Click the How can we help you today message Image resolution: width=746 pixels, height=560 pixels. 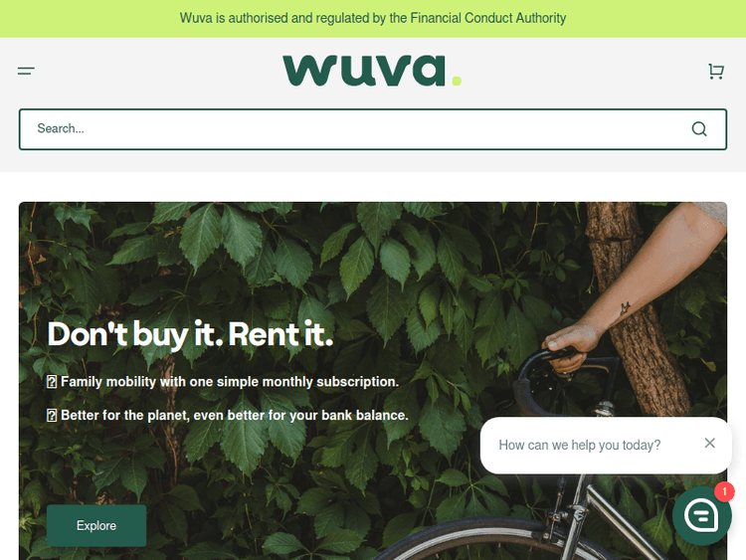click(x=580, y=445)
